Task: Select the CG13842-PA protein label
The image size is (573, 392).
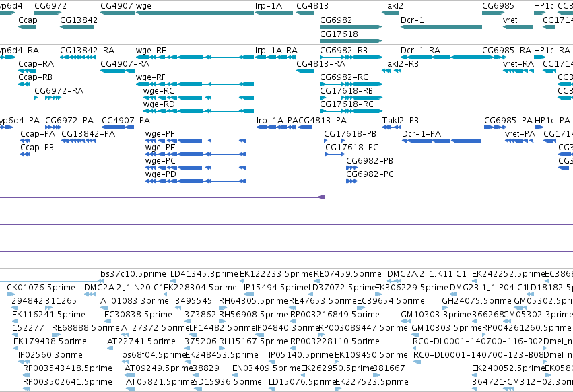Action: point(88,134)
